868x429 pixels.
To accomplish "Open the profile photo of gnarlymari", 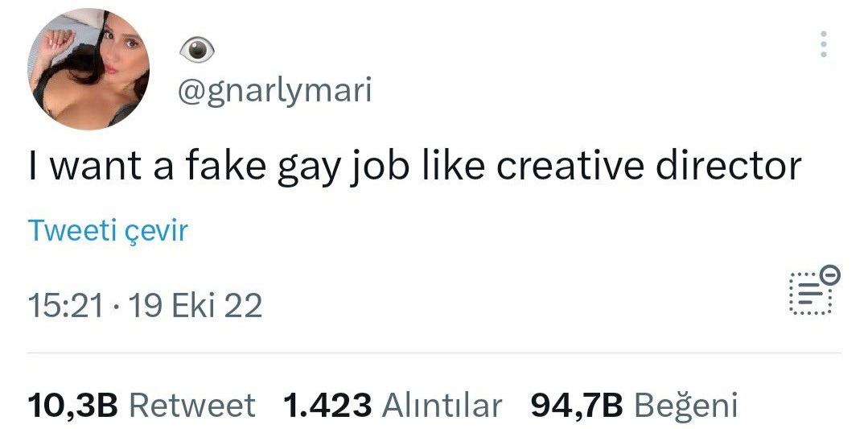I will [90, 69].
